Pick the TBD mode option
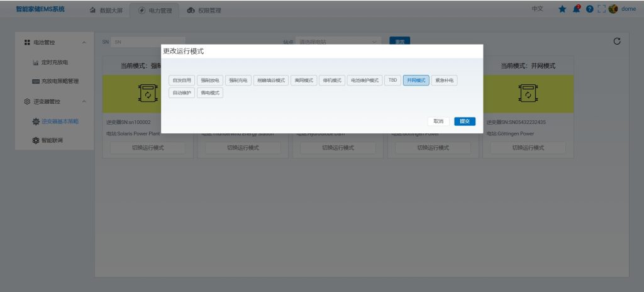 393,81
